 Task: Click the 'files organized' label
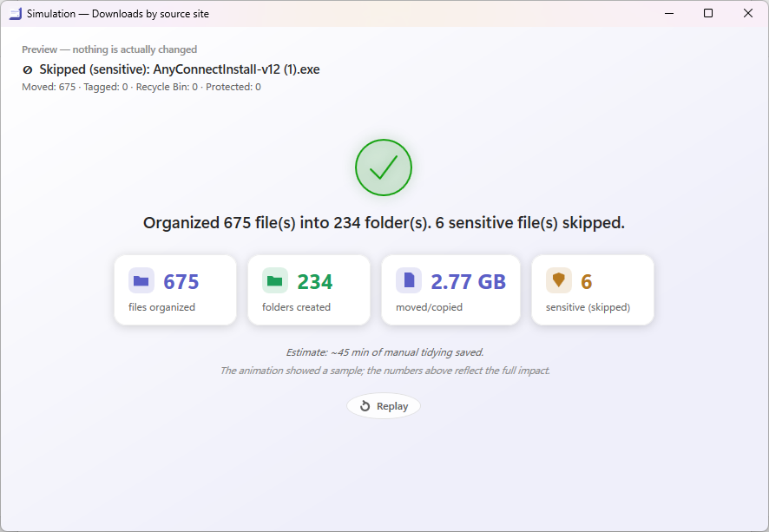click(161, 307)
